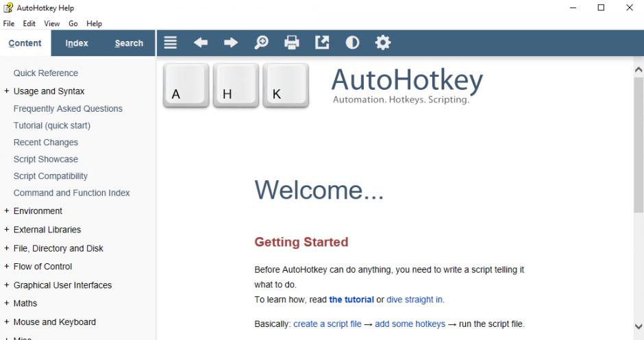Click the scrollbar up arrow
Viewport: 644px width, 340px height.
click(639, 70)
